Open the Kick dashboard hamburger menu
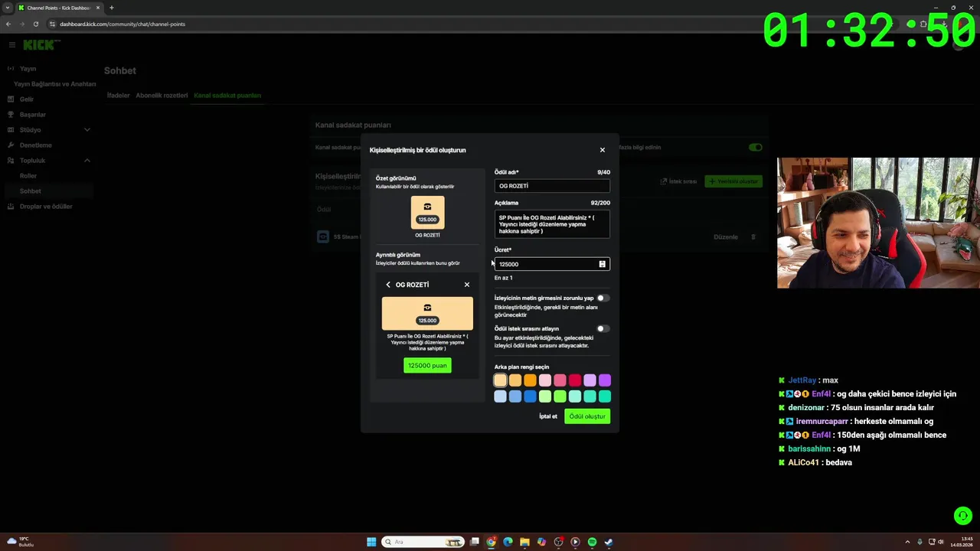The height and width of the screenshot is (551, 980). point(11,45)
